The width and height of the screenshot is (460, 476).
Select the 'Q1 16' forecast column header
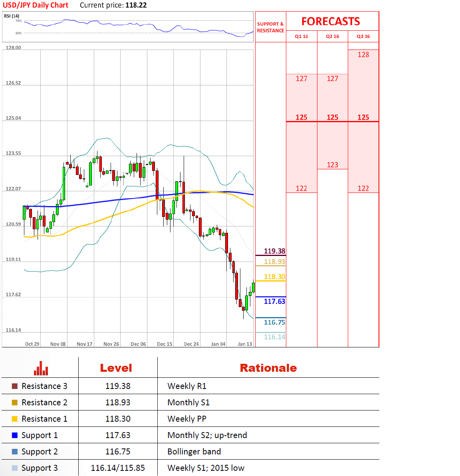pyautogui.click(x=301, y=36)
